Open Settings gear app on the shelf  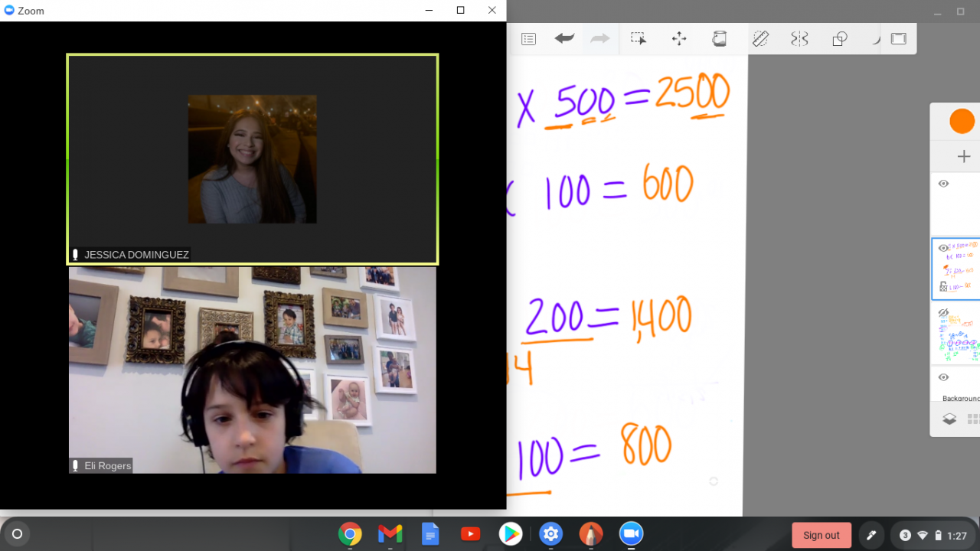point(551,534)
